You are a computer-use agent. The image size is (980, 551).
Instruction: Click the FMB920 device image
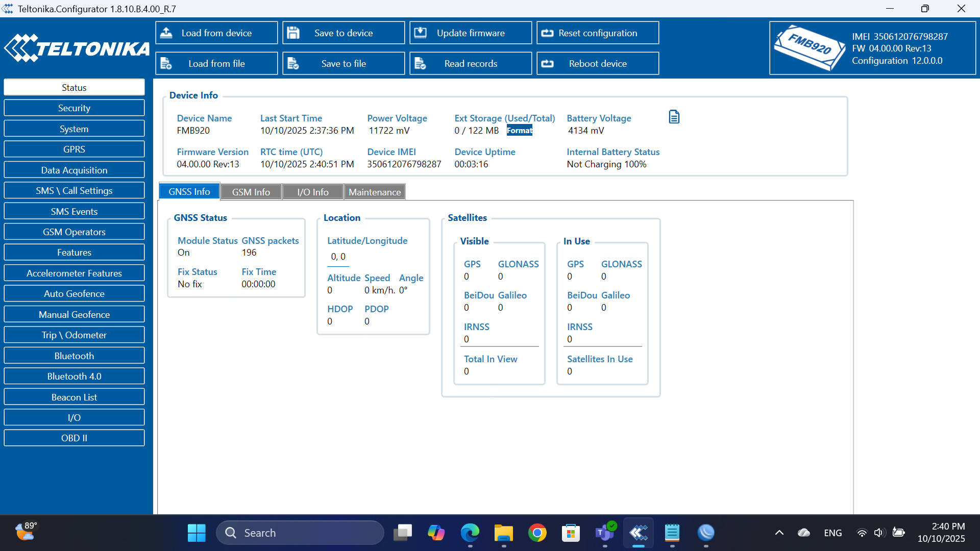809,48
